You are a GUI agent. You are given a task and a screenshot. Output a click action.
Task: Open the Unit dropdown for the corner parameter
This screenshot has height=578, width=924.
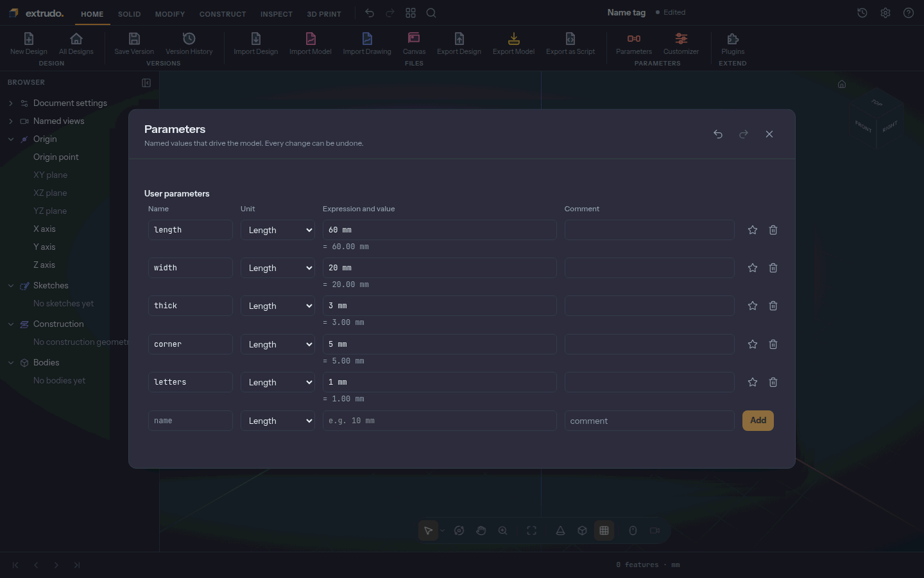coord(278,344)
